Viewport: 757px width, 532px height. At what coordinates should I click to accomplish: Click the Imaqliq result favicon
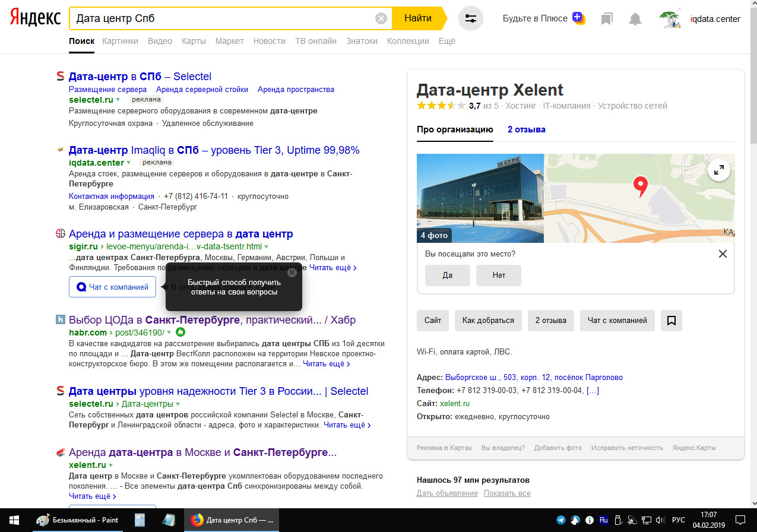60,150
